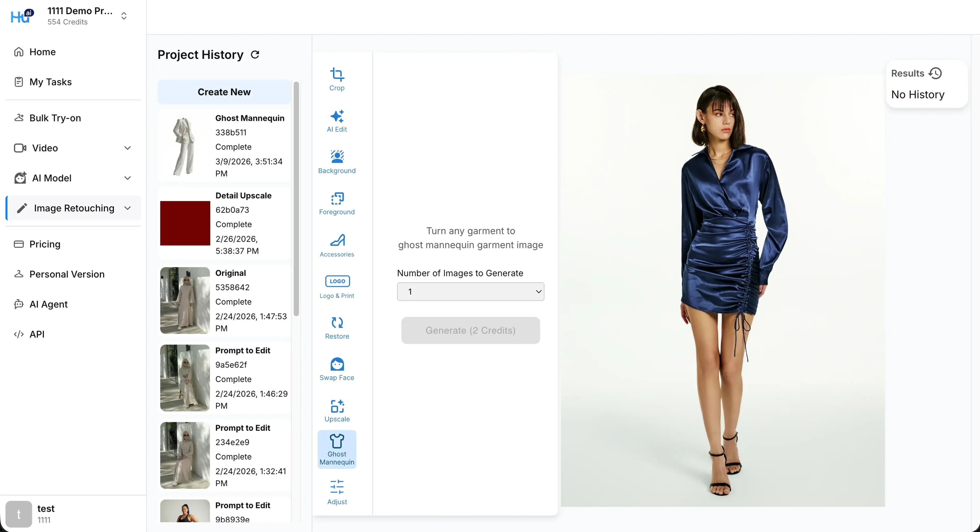The width and height of the screenshot is (980, 532).
Task: Click the Video camera icon
Action: coord(20,148)
